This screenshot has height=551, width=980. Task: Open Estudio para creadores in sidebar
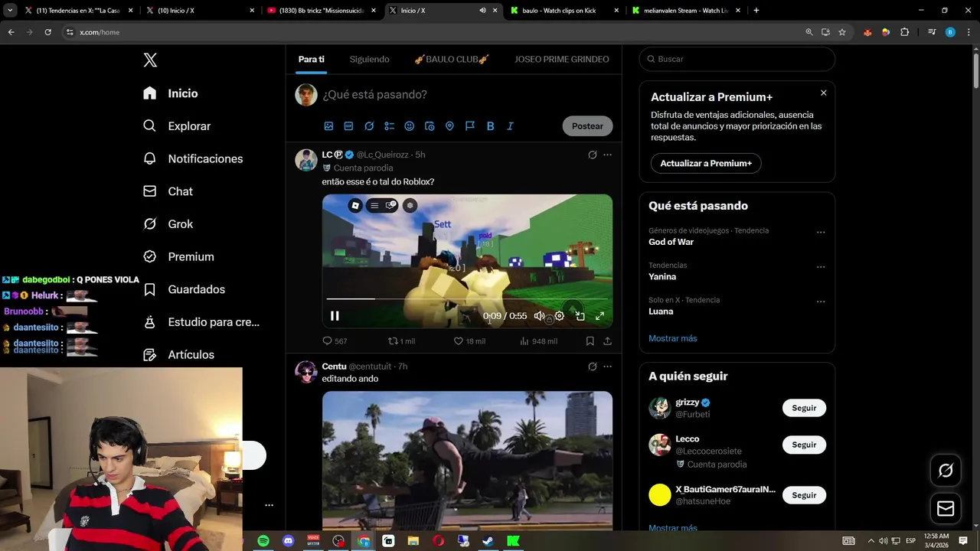click(x=201, y=322)
